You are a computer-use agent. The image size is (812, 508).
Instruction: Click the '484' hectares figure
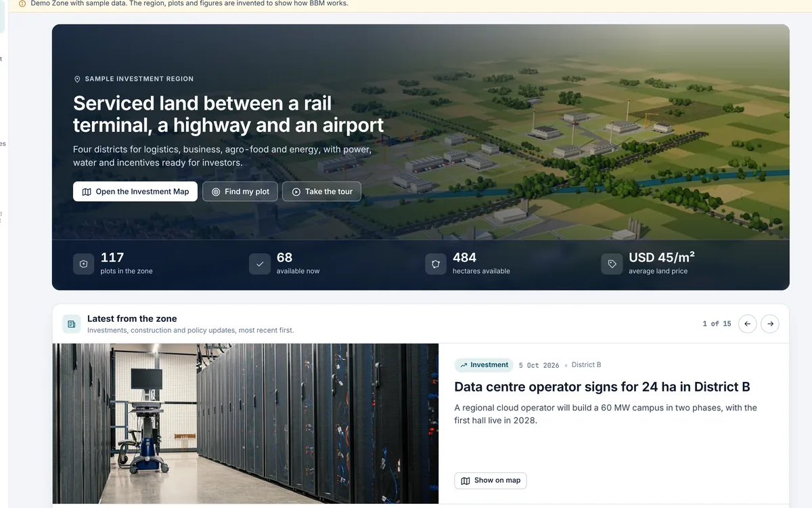click(464, 257)
